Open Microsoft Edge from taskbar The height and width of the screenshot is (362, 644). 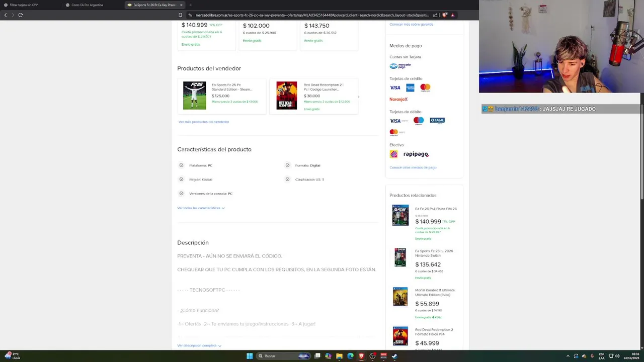pyautogui.click(x=350, y=356)
